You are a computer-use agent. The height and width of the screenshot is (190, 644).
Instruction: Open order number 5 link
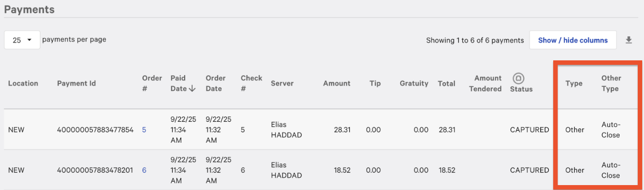click(144, 130)
